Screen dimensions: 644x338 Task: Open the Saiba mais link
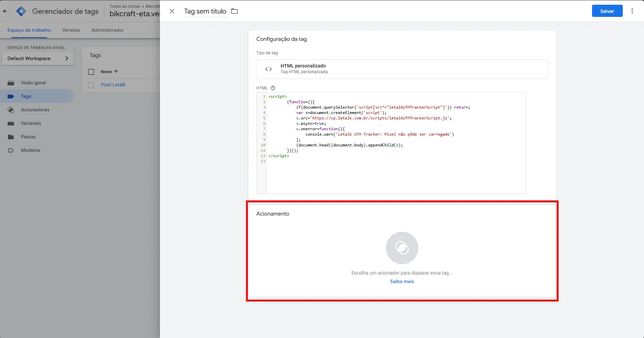(x=402, y=281)
